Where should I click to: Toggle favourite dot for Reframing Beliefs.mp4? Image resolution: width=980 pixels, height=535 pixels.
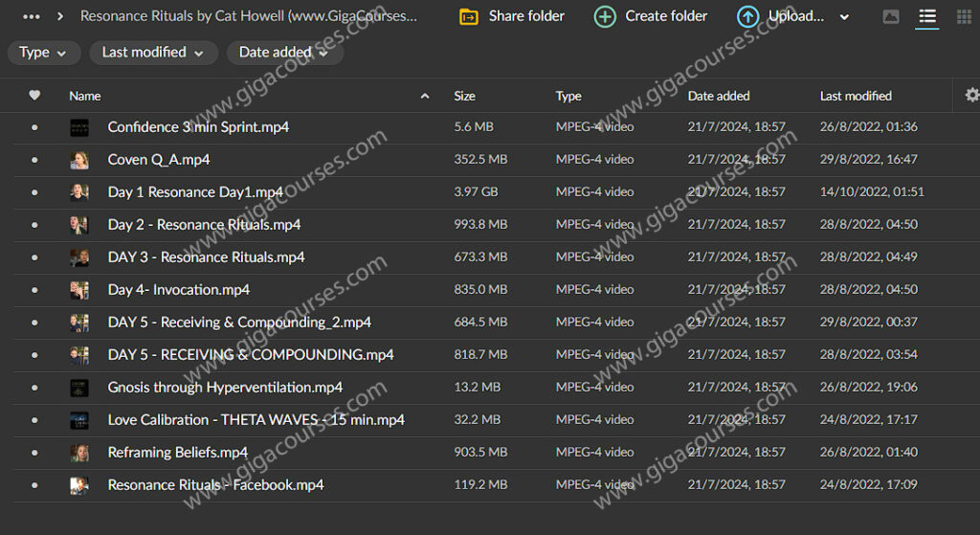point(35,453)
